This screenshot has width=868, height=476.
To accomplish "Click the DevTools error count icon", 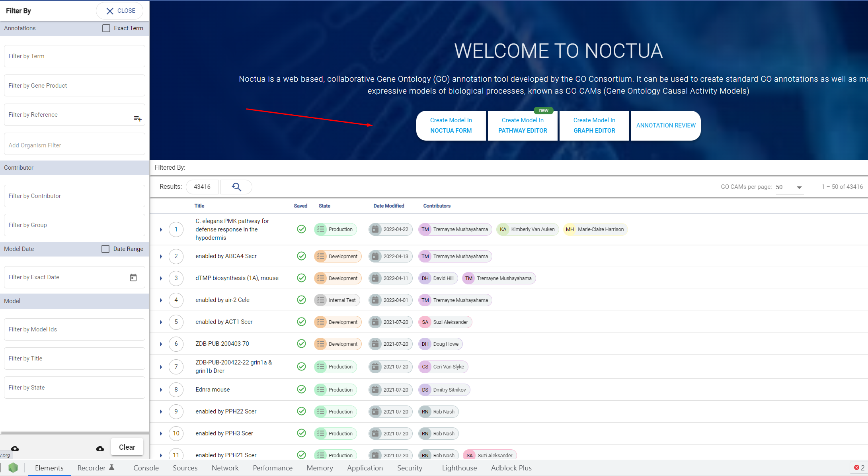I will pyautogui.click(x=856, y=468).
